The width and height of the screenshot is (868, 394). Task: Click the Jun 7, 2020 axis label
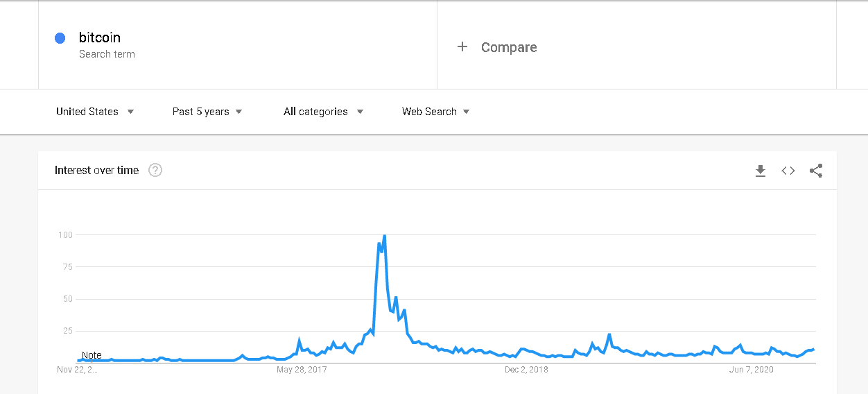tap(751, 370)
